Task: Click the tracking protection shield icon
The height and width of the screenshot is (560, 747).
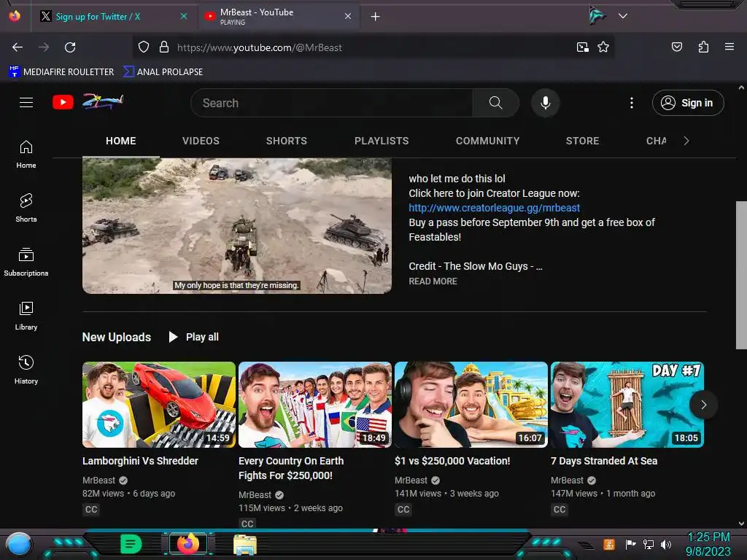Action: (x=144, y=47)
